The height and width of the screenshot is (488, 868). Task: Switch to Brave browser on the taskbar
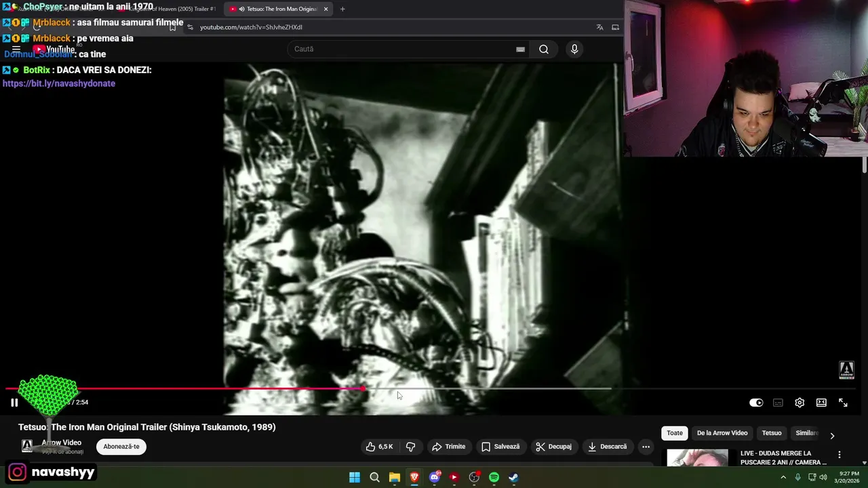tap(414, 477)
